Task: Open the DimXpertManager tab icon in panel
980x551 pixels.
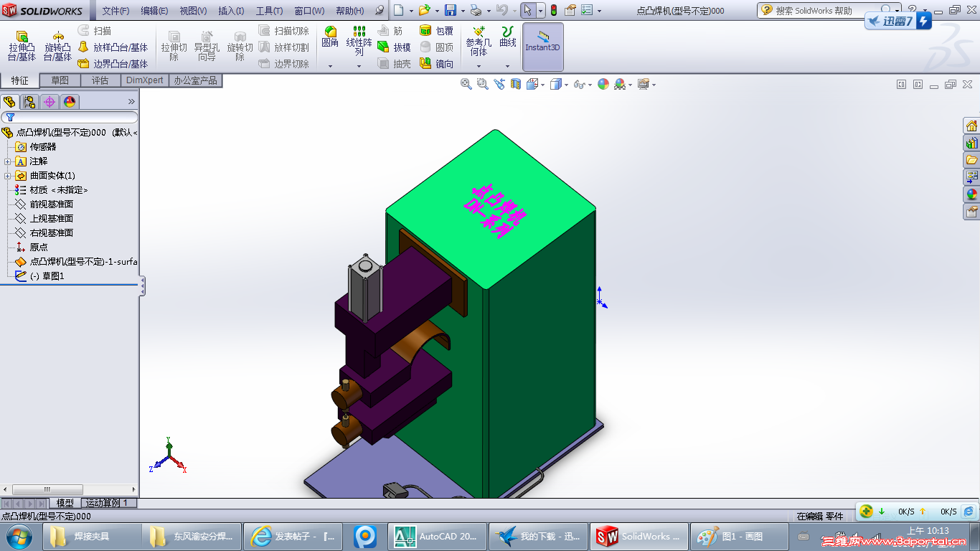Action: (x=50, y=102)
